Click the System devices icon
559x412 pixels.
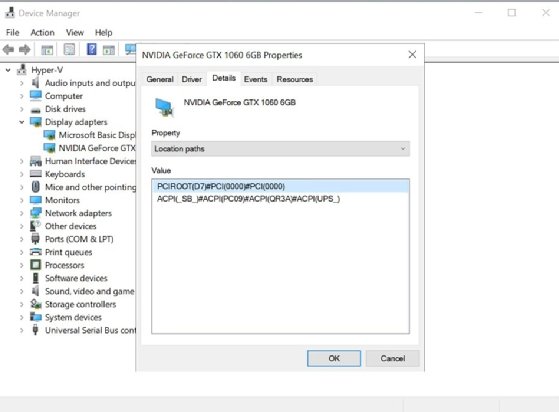[36, 317]
